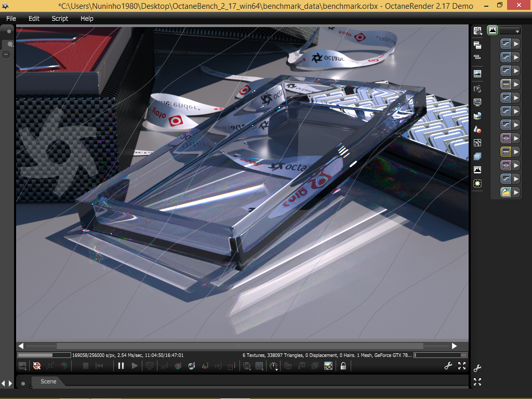Viewport: 532px width, 399px height.
Task: Jump to environment panorama icon
Action: (x=477, y=116)
